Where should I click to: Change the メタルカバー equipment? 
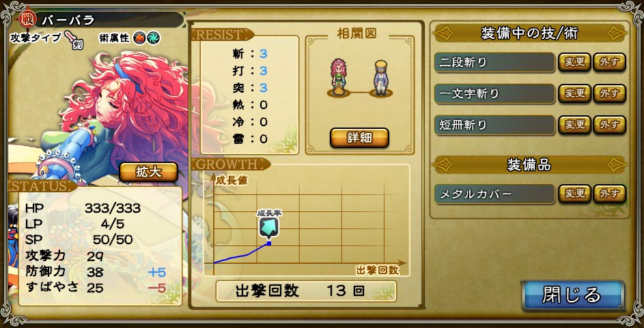pyautogui.click(x=574, y=194)
